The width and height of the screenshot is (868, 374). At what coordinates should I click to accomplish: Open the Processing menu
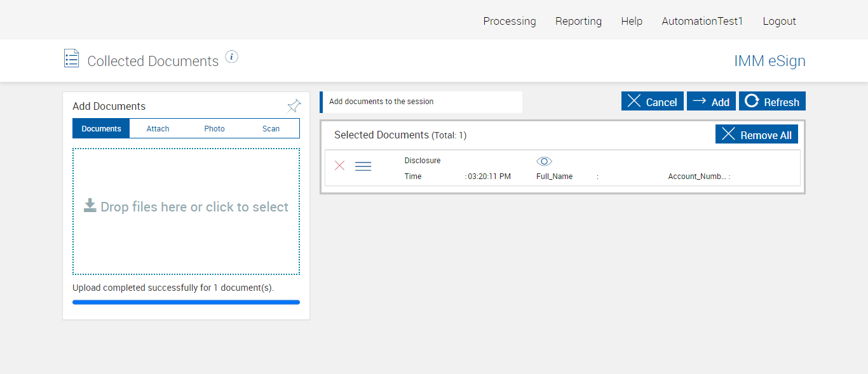[x=509, y=21]
